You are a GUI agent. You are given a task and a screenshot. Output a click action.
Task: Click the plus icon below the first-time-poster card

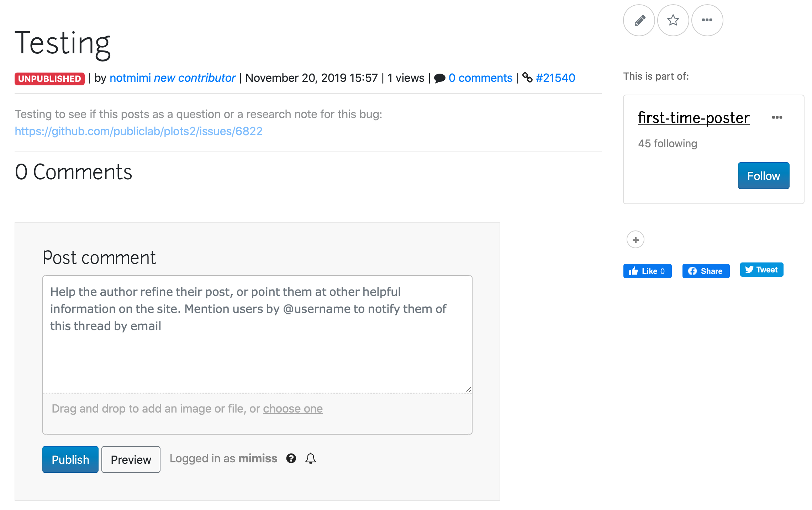(635, 240)
